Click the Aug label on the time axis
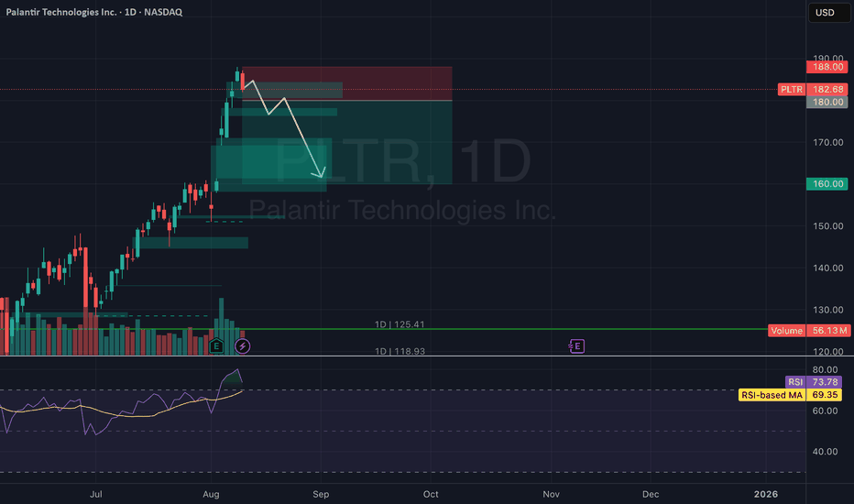 [211, 494]
